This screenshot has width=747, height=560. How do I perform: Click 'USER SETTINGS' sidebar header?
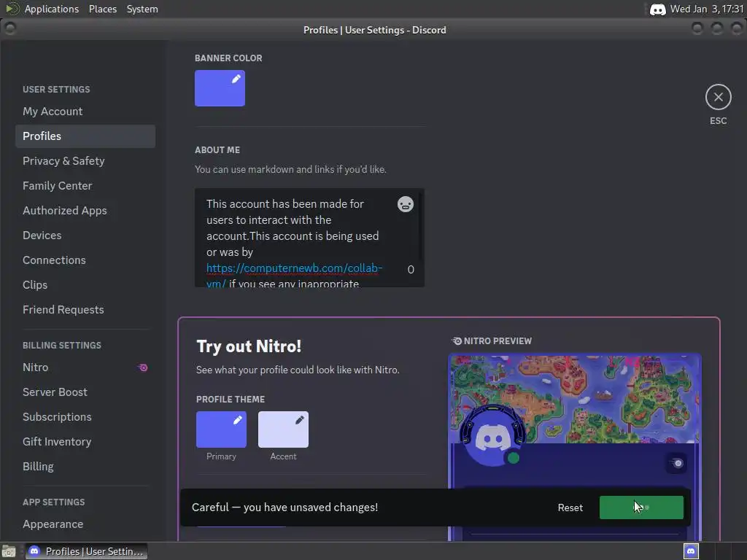[56, 90]
